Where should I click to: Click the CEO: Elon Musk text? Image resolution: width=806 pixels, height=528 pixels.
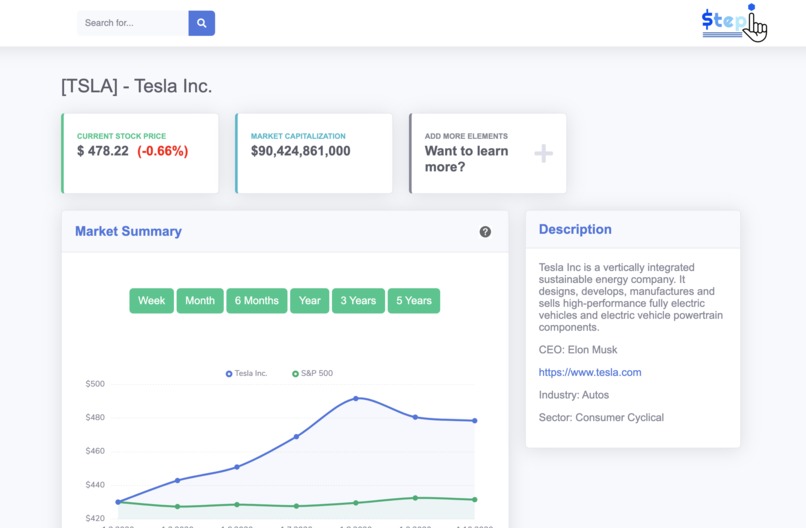click(x=578, y=350)
